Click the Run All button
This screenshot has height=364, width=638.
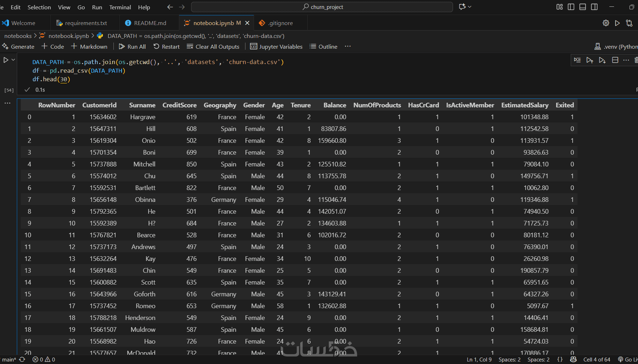click(x=132, y=47)
